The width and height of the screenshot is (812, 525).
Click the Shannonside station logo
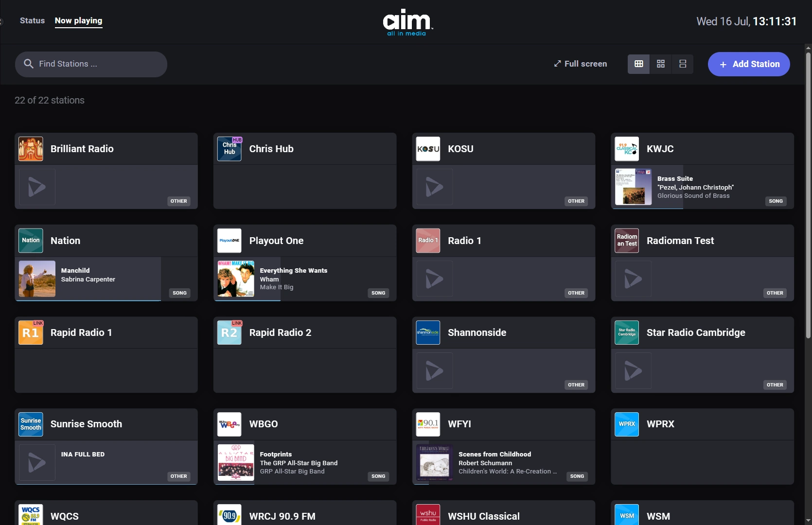pyautogui.click(x=428, y=332)
